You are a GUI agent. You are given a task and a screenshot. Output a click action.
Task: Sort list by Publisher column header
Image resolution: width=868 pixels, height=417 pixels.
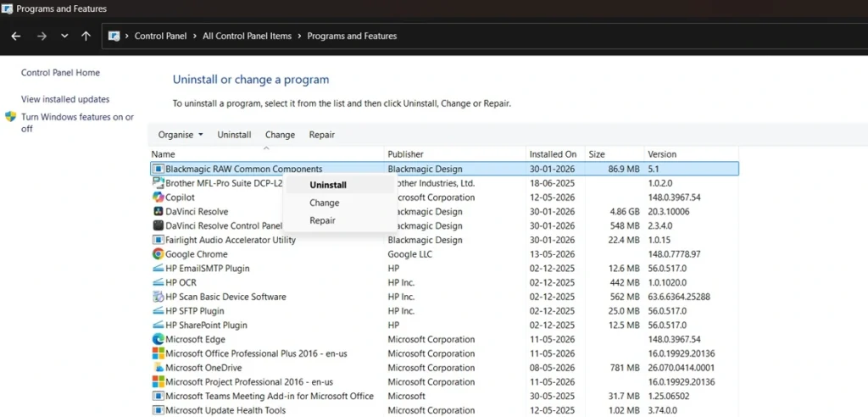coord(454,154)
